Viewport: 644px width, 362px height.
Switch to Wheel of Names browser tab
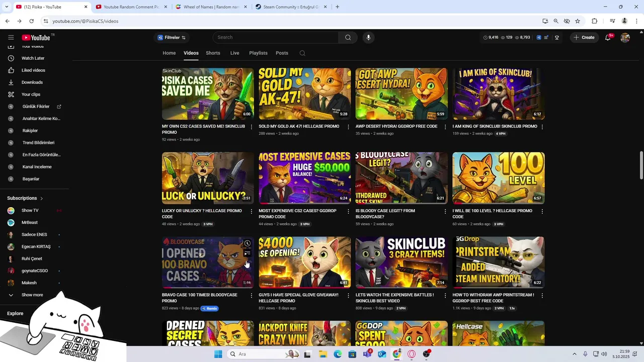coord(210,7)
